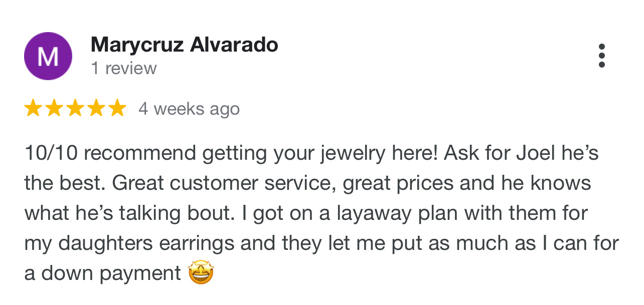The width and height of the screenshot is (644, 305).
Task: Click the second yellow rating star
Action: [54, 108]
